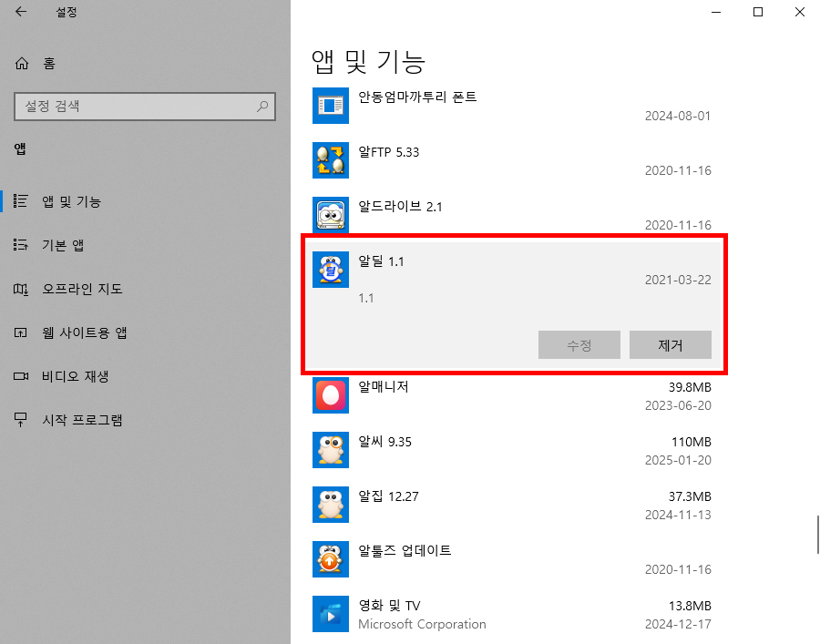Select the 알딜 1.1 entry name
The width and height of the screenshot is (820, 644).
point(381,261)
